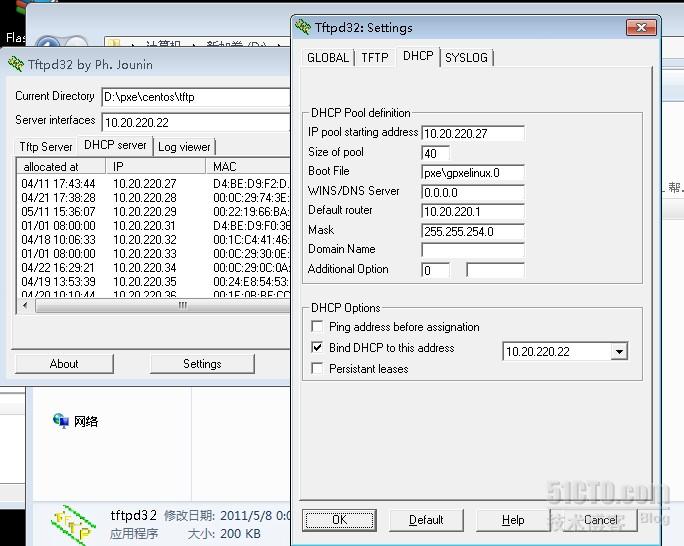
Task: Click the Boot File field
Action: click(473, 173)
